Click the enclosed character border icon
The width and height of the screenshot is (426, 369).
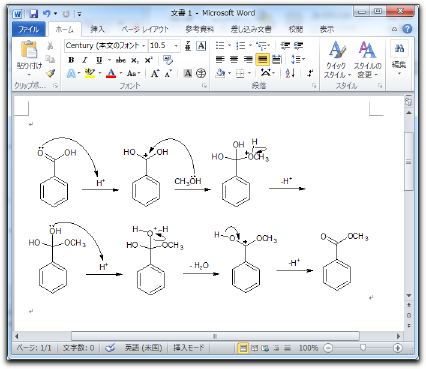pyautogui.click(x=201, y=46)
